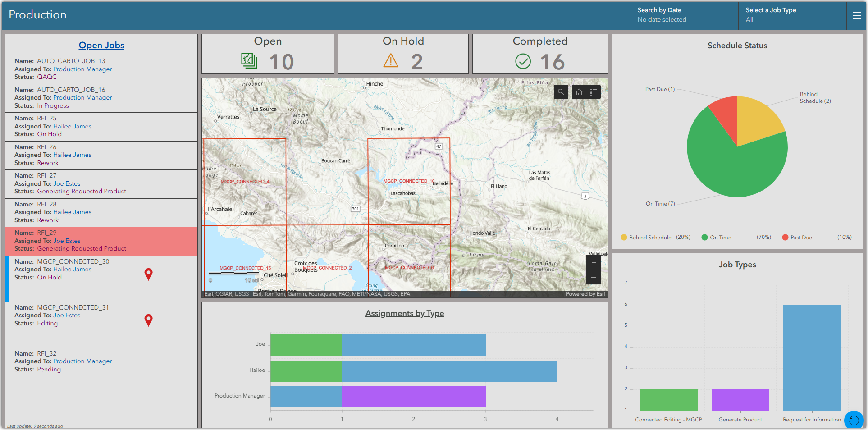Screen dimensions: 868x430
Task: Click the location pin on MGCP_CONNECTED_31
Action: click(x=148, y=320)
